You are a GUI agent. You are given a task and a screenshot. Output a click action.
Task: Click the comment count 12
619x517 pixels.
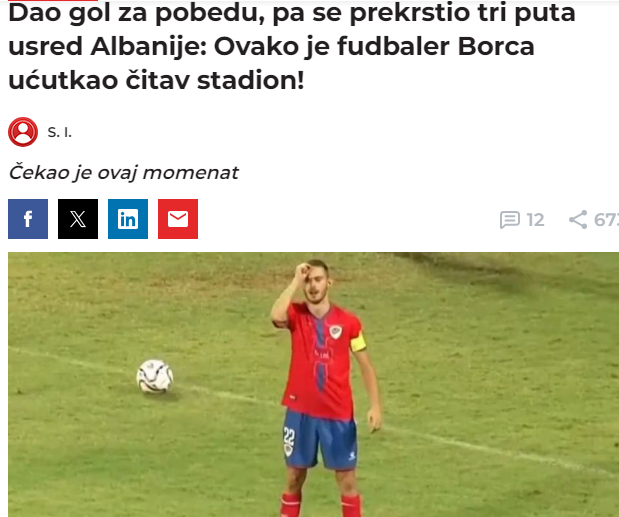[535, 220]
